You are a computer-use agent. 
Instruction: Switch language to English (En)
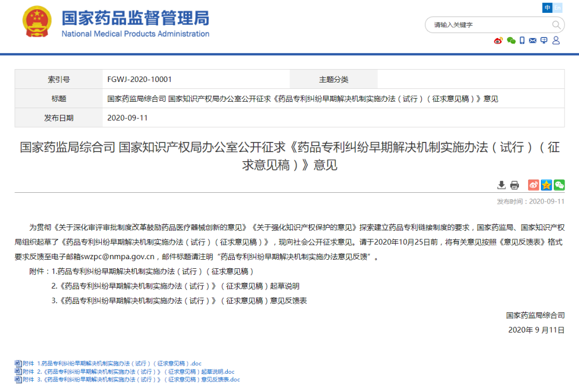(x=557, y=7)
